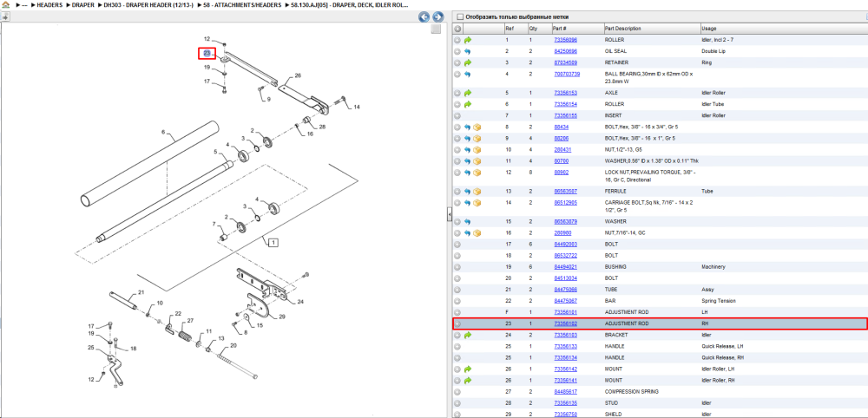The width and height of the screenshot is (868, 418).
Task: Open 58.130.AJ[05] DRAPER, DECK breadcrumb
Action: point(350,5)
